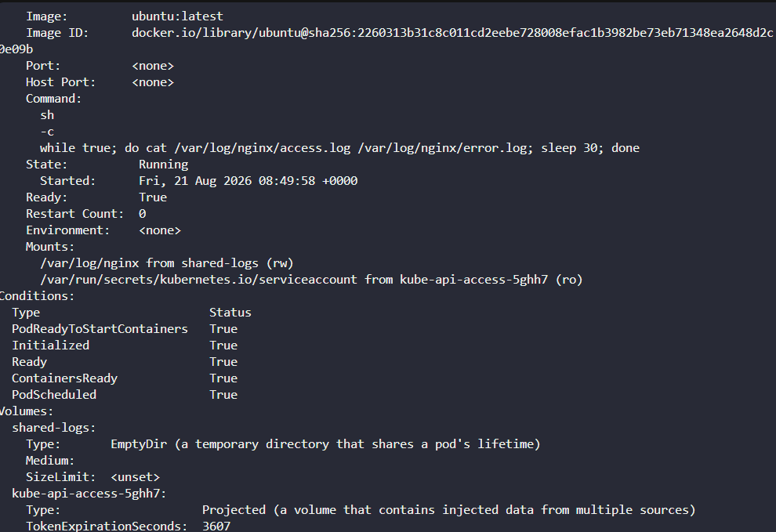
Task: Click the ContainersReady condition label
Action: coord(65,378)
